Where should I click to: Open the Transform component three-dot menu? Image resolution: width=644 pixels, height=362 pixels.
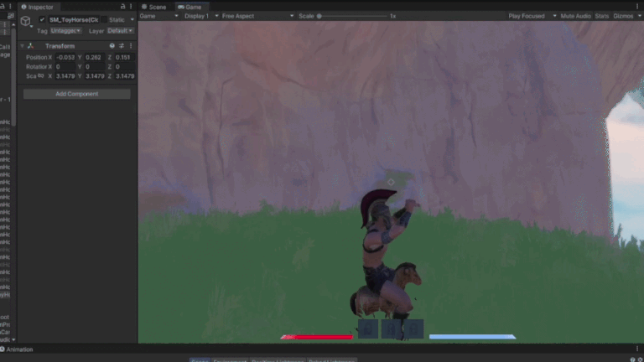pyautogui.click(x=131, y=46)
